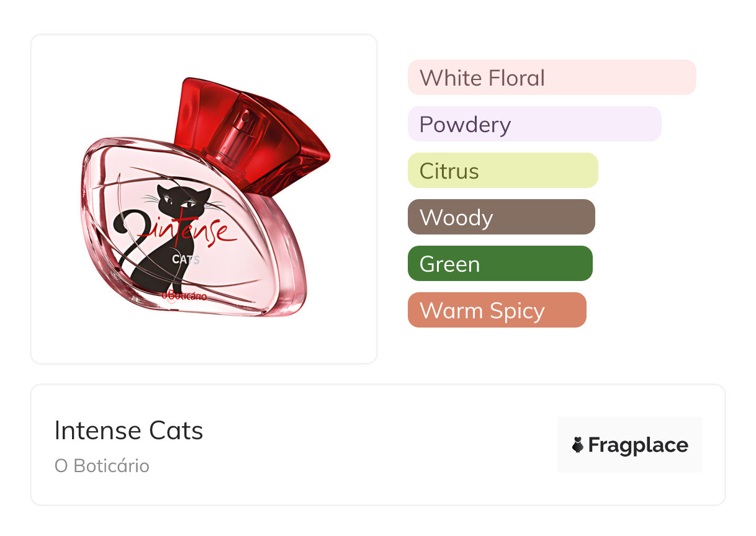Click the red oBoticário label on the bottle
Viewport: 756px width, 536px height.
[x=184, y=296]
